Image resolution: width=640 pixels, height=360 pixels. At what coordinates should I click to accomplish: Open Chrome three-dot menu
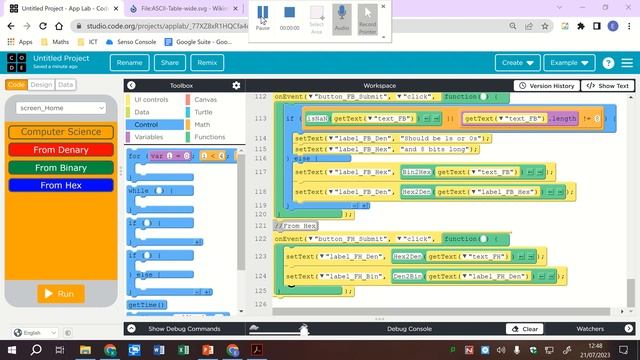click(629, 26)
